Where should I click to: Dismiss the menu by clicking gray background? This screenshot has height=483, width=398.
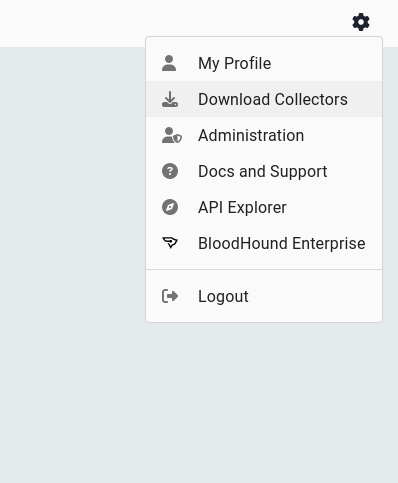[73, 267]
